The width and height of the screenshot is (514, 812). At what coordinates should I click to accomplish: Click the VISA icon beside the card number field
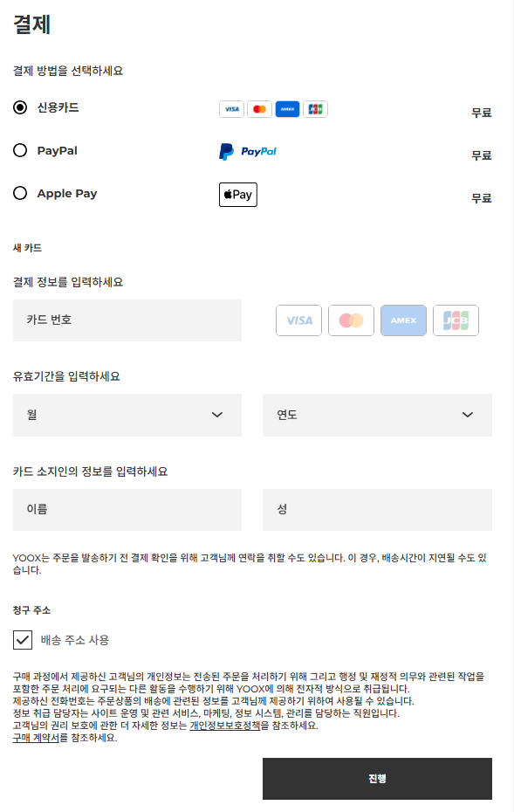click(x=298, y=320)
